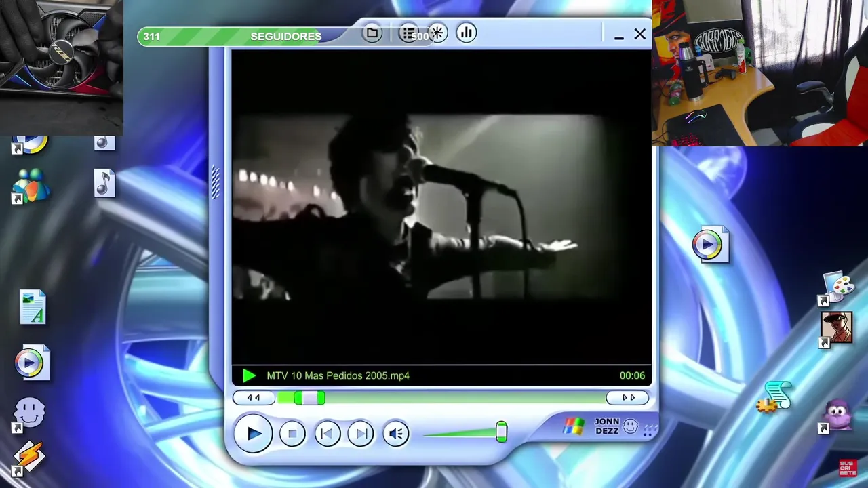Click the file name MTV 10 Mas Pedidos 2005.mp4
The width and height of the screenshot is (868, 488).
pos(338,375)
